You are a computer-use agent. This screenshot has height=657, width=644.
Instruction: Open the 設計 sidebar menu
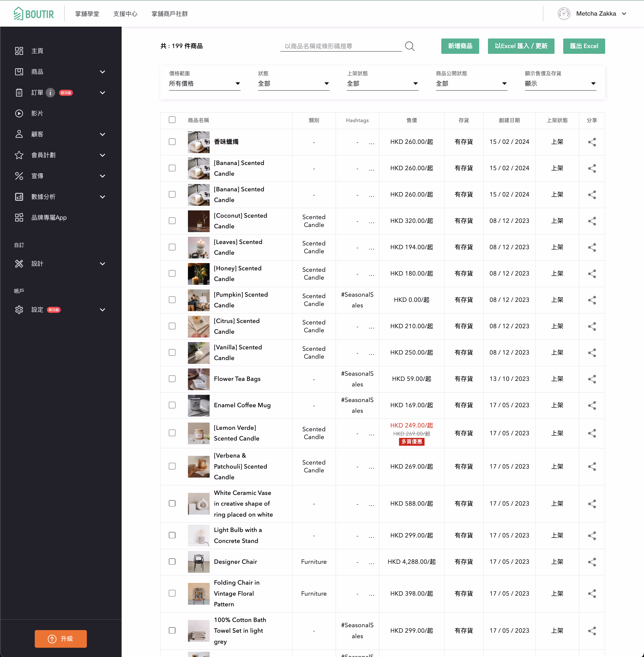(61, 264)
